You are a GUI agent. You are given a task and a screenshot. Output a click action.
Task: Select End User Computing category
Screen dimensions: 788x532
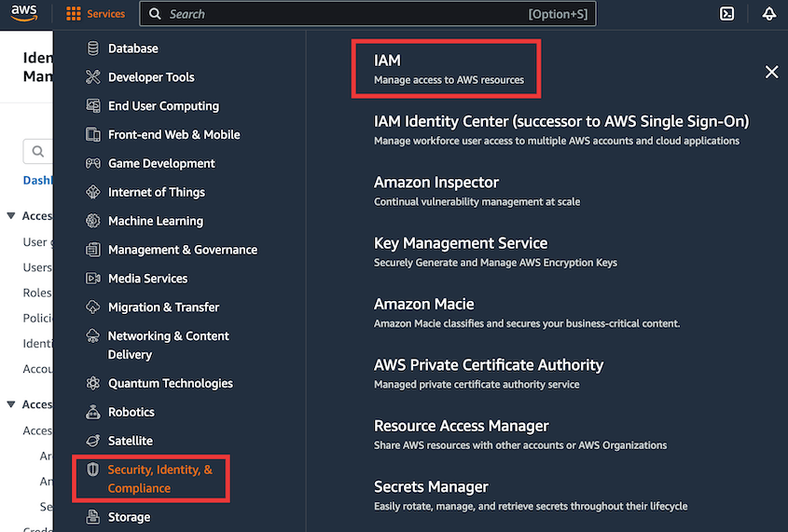(164, 106)
